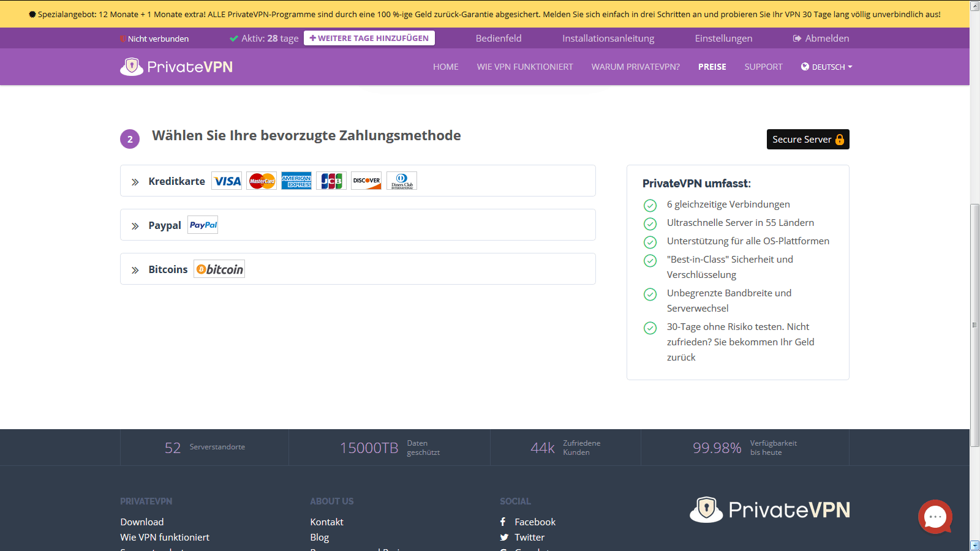Click the Twitter bird icon in footer
The height and width of the screenshot is (551, 980).
click(504, 538)
